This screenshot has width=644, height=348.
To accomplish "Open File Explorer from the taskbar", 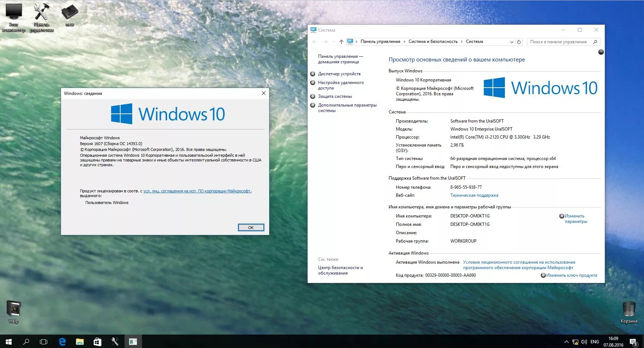I will [80, 341].
